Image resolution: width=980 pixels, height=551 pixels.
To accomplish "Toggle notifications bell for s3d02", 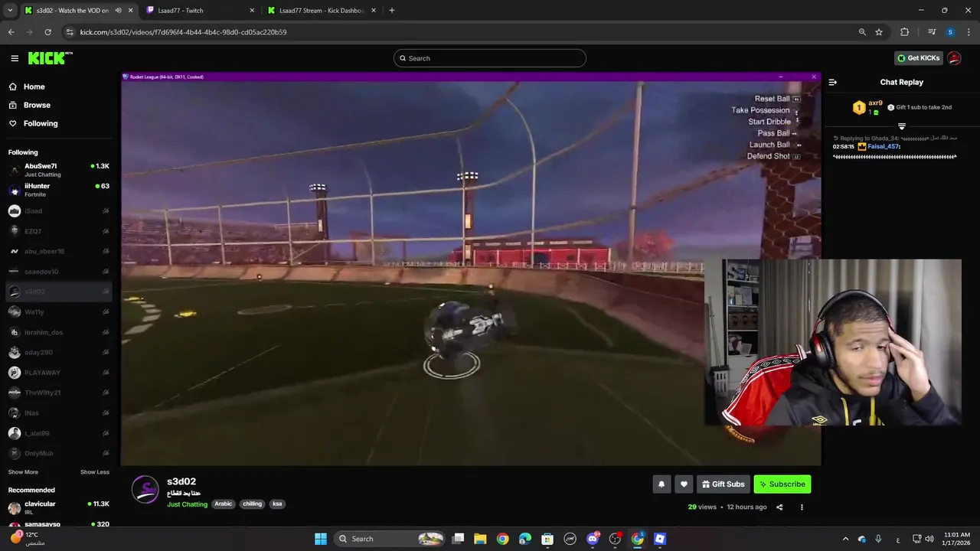I will click(662, 484).
